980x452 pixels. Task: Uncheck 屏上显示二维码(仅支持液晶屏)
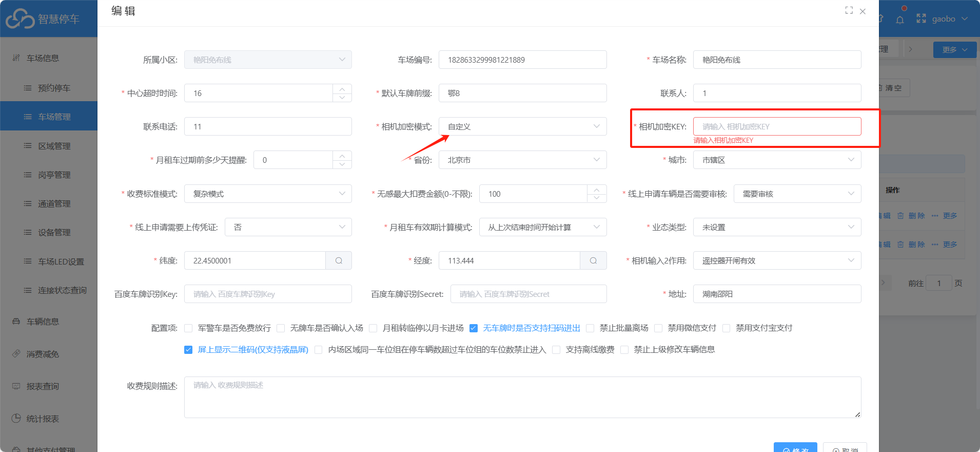pyautogui.click(x=188, y=350)
